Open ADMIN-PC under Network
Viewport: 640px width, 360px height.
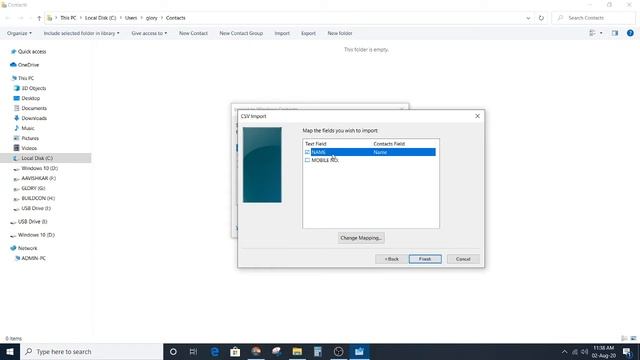tap(33, 258)
